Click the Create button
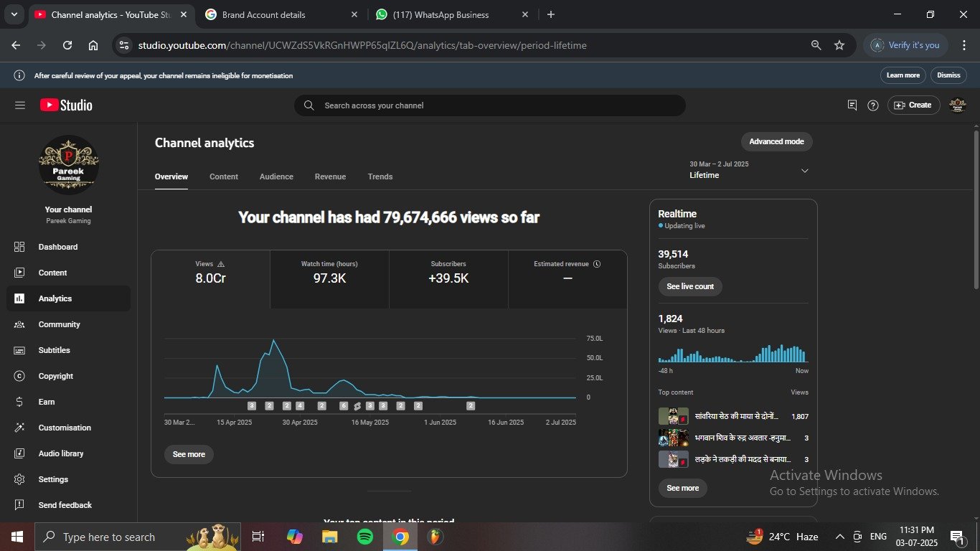980x551 pixels. click(913, 105)
